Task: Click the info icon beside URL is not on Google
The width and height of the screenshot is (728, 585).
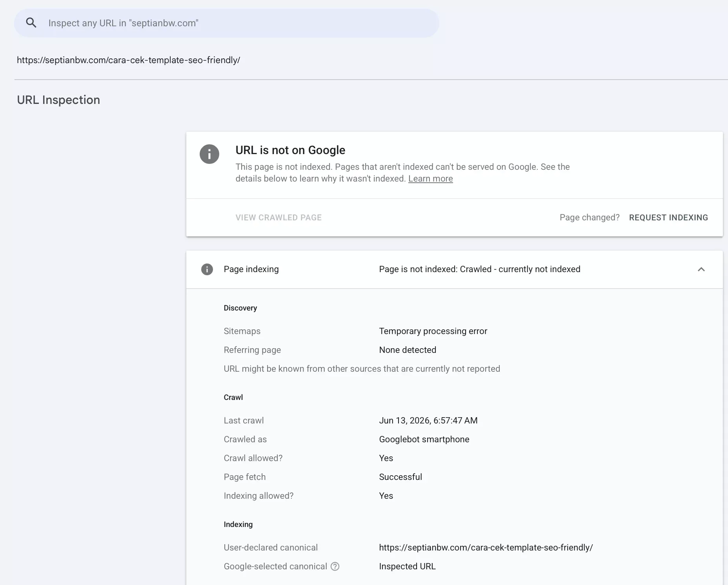Action: coord(209,154)
